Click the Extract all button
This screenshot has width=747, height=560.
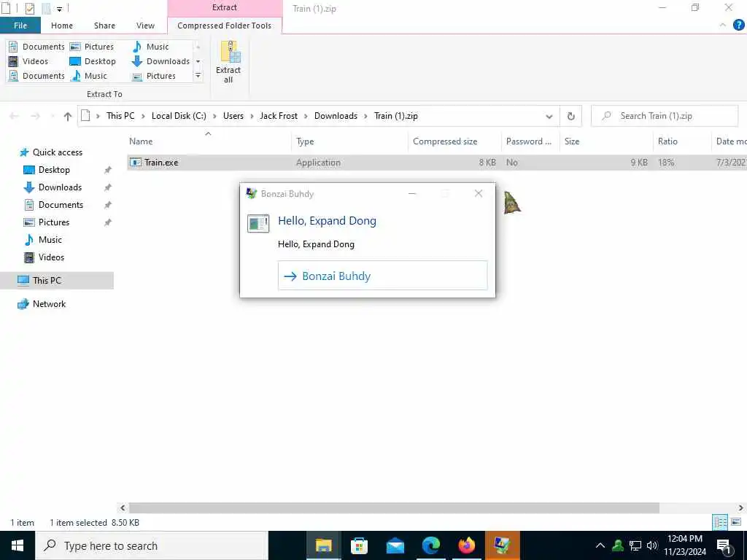click(228, 63)
